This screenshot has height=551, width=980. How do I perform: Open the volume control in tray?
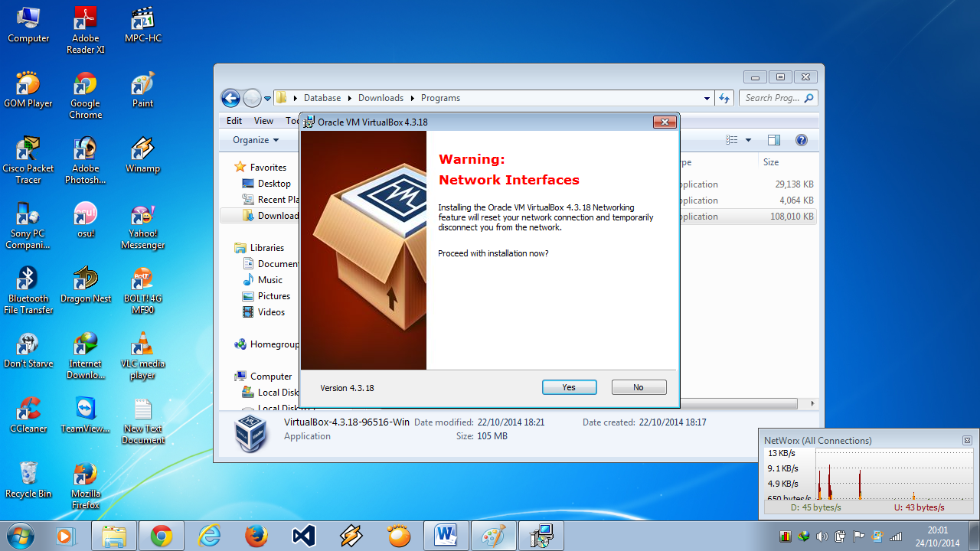(822, 536)
